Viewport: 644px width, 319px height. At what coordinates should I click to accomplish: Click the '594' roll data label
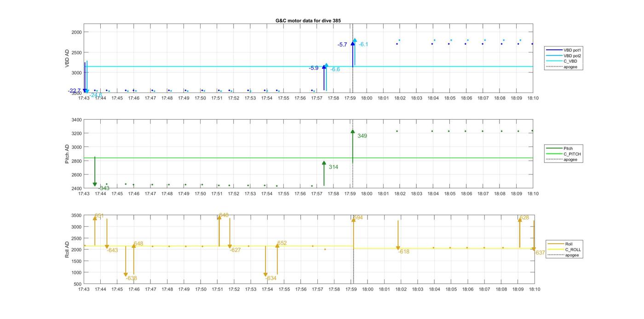pos(358,218)
